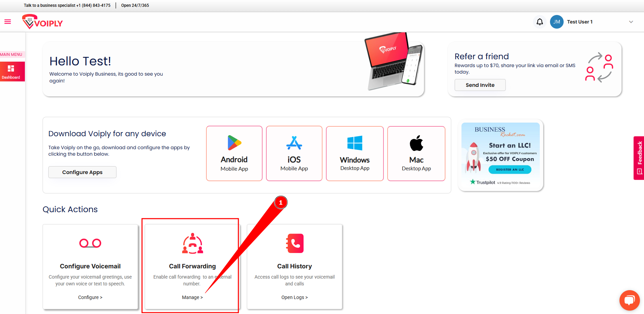
Task: Click the Register an LLC banner button
Action: tap(510, 170)
